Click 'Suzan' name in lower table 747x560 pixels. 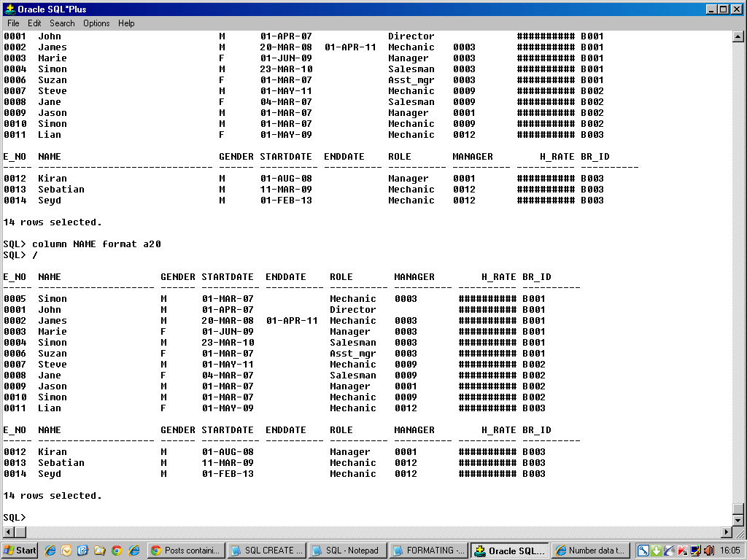pyautogui.click(x=53, y=354)
